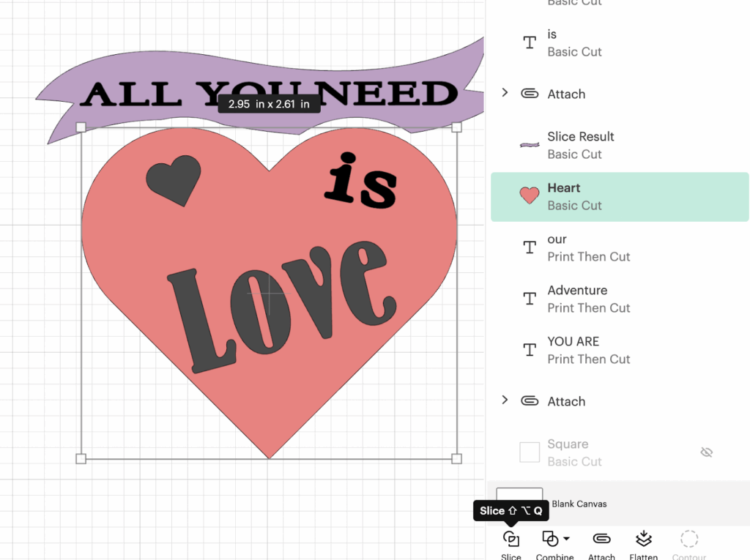The height and width of the screenshot is (560, 750).
Task: Click the small dark heart on canvas
Action: coord(174,179)
